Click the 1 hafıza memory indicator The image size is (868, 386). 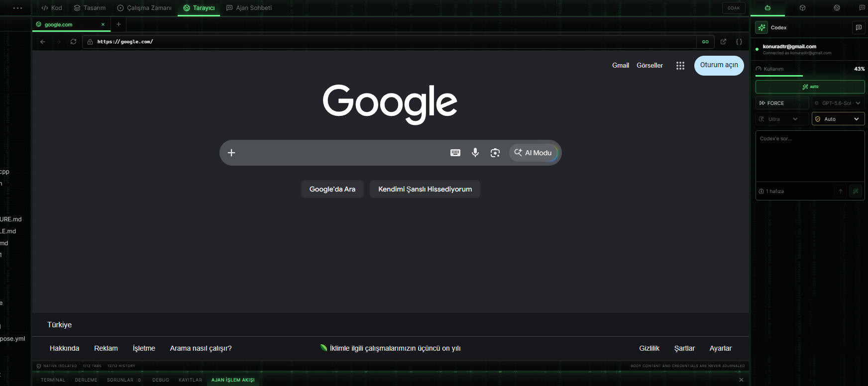tap(771, 191)
